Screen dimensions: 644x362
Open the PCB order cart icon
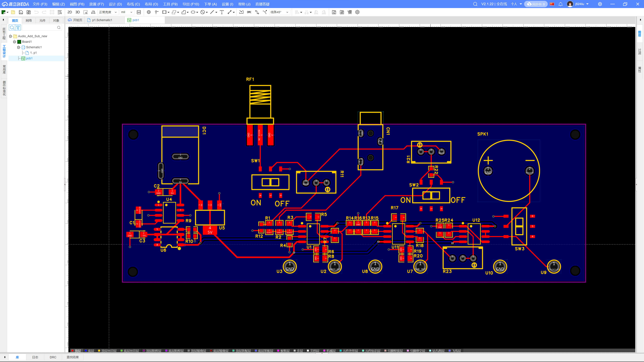(x=350, y=12)
